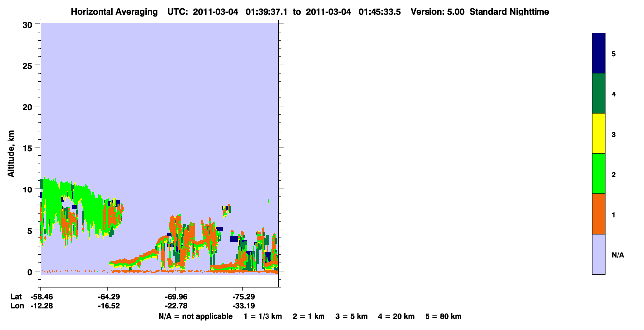Click latitude value -69.96

[175, 297]
